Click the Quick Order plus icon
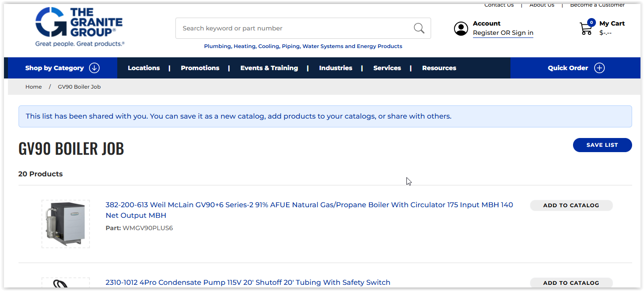Screen dimensions: 644x291 (x=599, y=68)
